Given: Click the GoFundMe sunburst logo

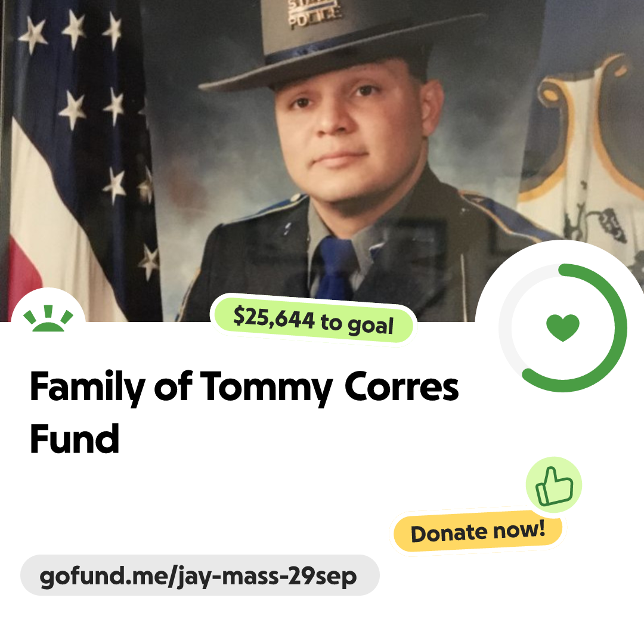Looking at the screenshot, I should click(48, 318).
